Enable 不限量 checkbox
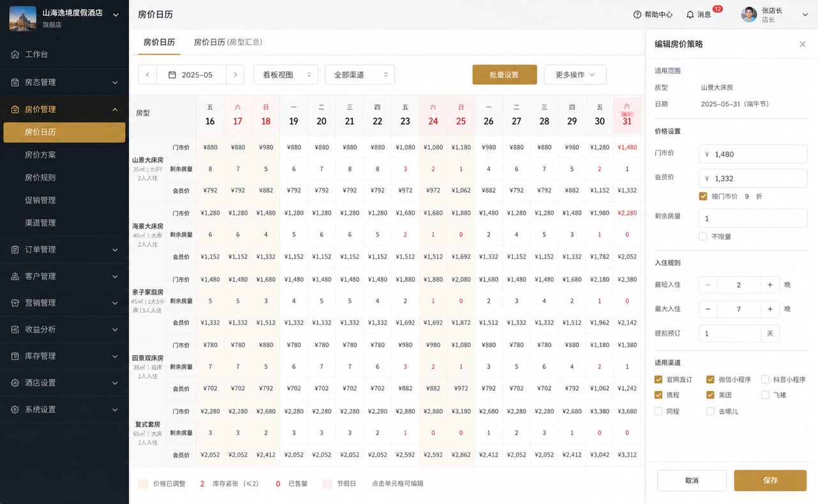Image resolution: width=818 pixels, height=504 pixels. point(703,236)
